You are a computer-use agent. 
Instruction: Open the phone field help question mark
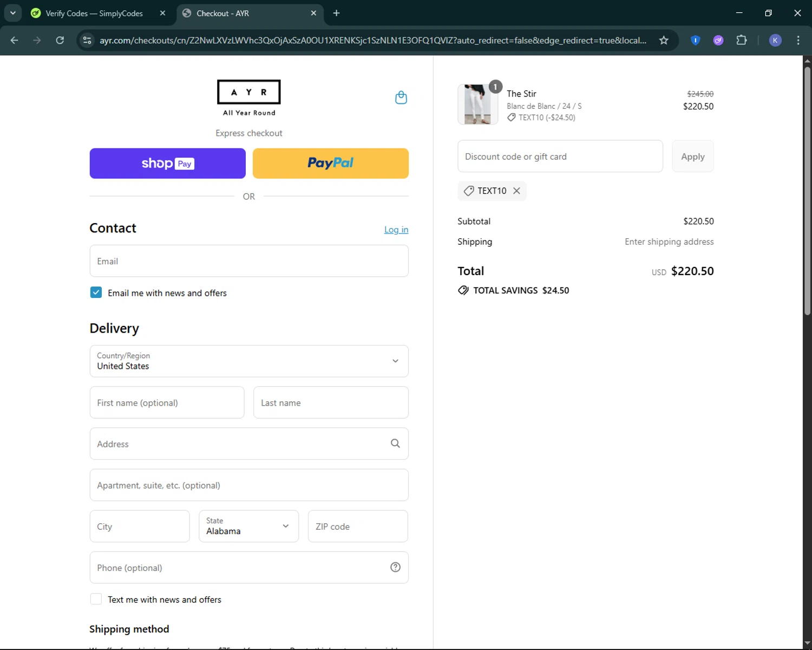pos(395,567)
